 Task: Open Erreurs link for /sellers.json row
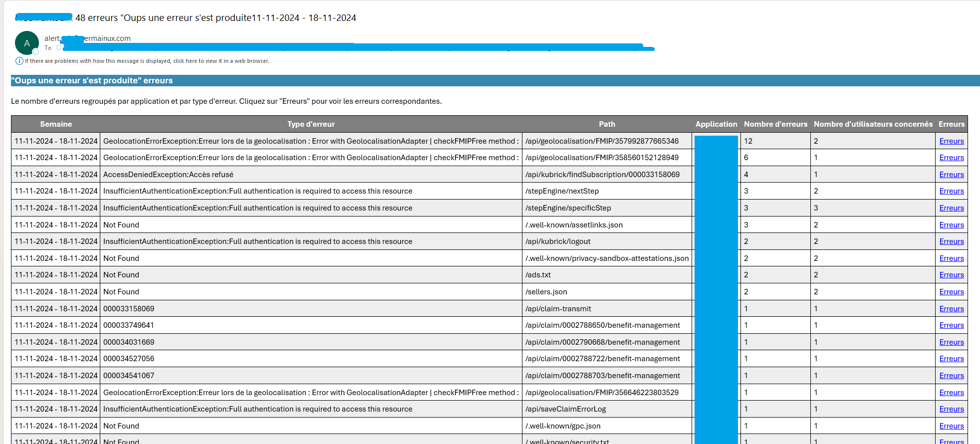[951, 292]
